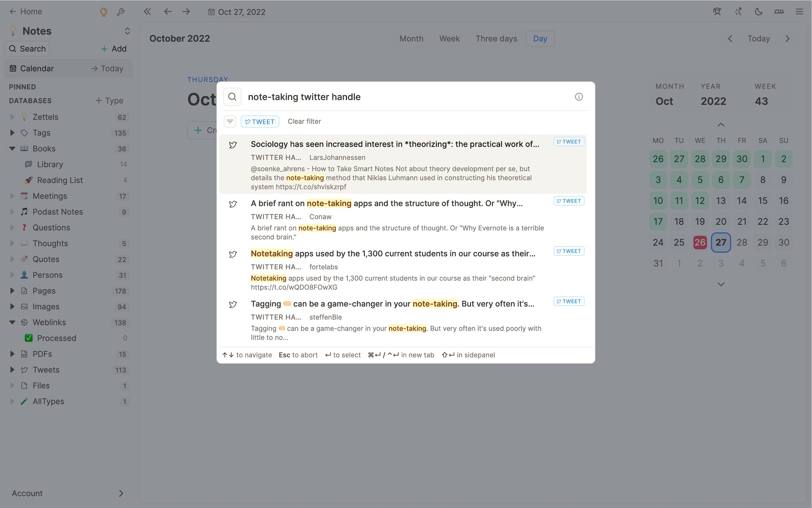This screenshot has width=812, height=508.
Task: Open the hamburger menu icon
Action: [x=799, y=12]
